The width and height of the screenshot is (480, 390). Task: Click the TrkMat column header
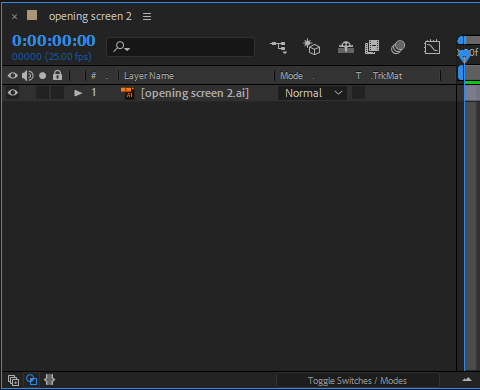(x=387, y=76)
